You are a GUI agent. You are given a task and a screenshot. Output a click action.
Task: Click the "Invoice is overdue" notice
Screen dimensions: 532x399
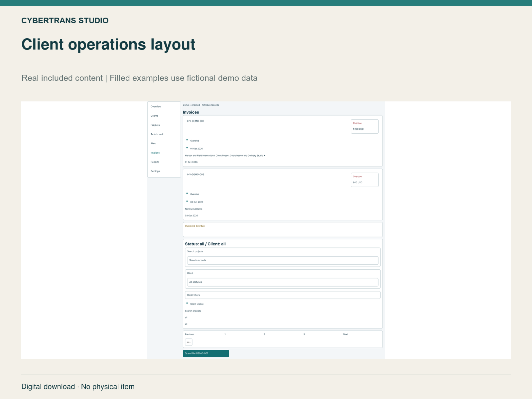coord(195,226)
